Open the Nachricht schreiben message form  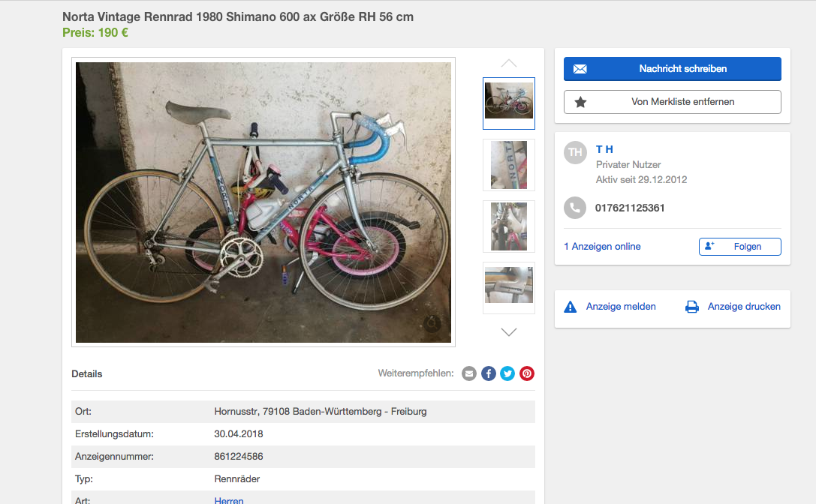pos(672,69)
